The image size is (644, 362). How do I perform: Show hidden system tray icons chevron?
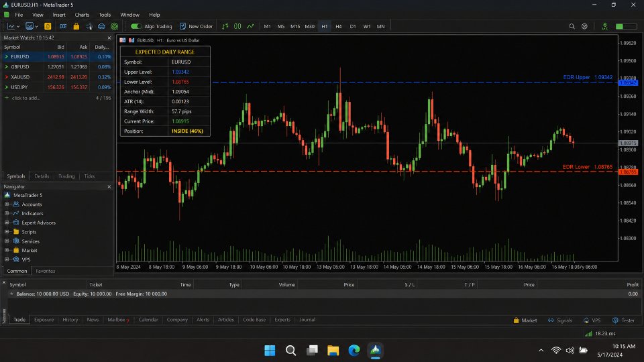541,350
